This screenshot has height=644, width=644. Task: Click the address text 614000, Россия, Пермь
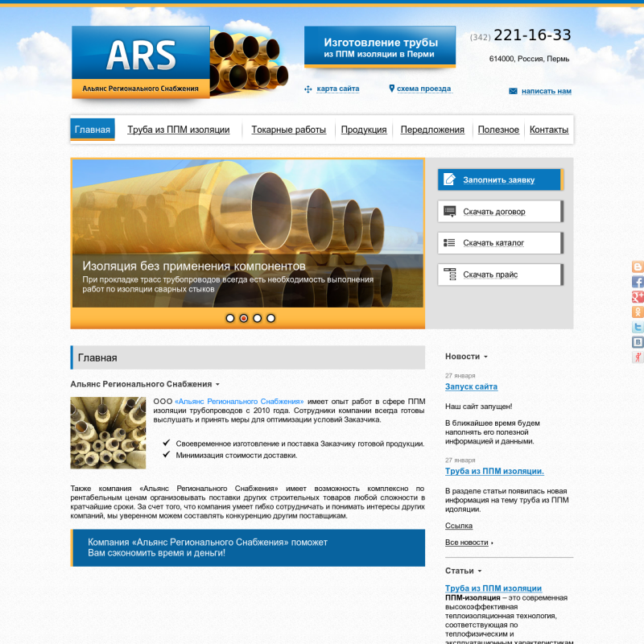click(529, 59)
